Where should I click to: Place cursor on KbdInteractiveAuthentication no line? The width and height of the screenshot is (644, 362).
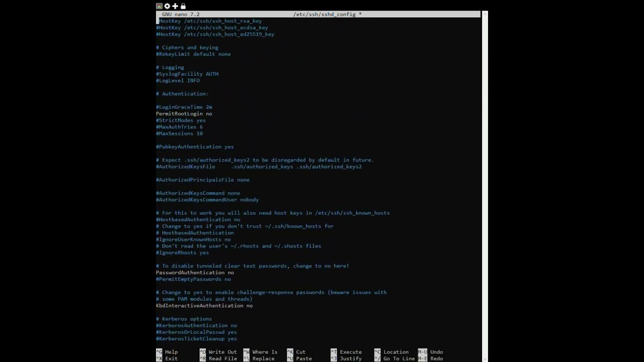click(204, 306)
